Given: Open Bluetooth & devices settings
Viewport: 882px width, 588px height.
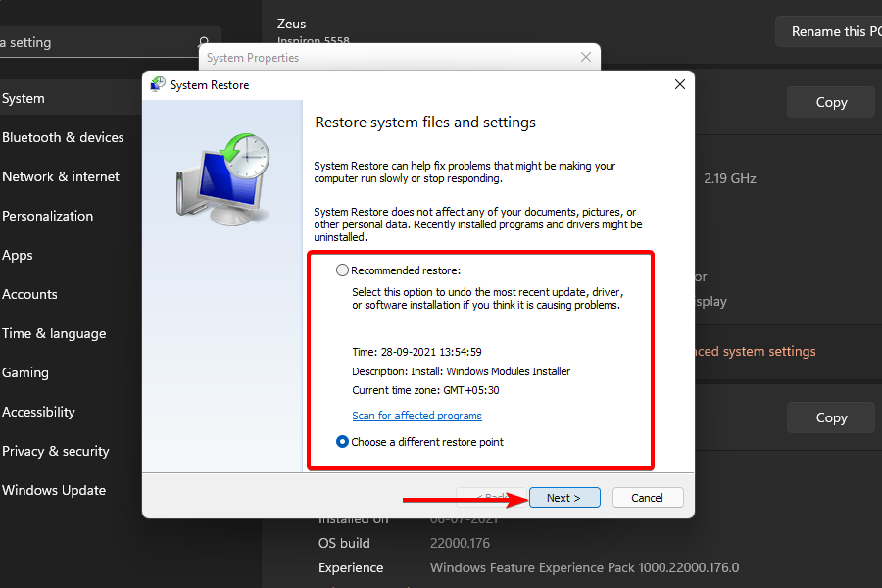Looking at the screenshot, I should [62, 137].
